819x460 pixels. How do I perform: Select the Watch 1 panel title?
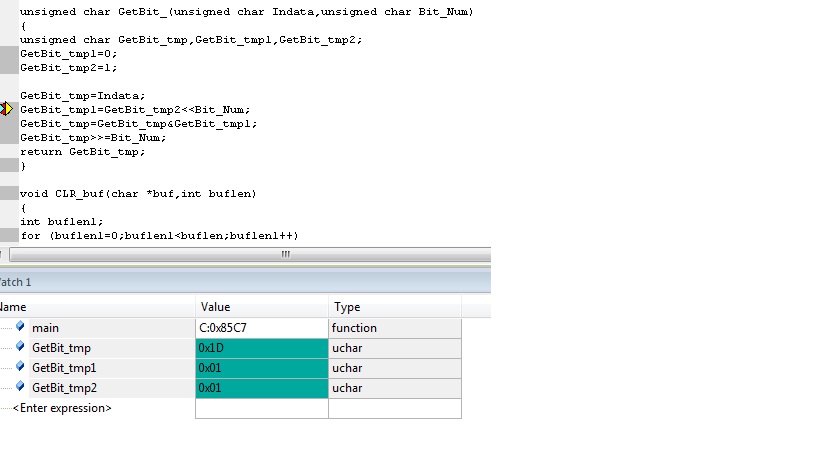(16, 282)
